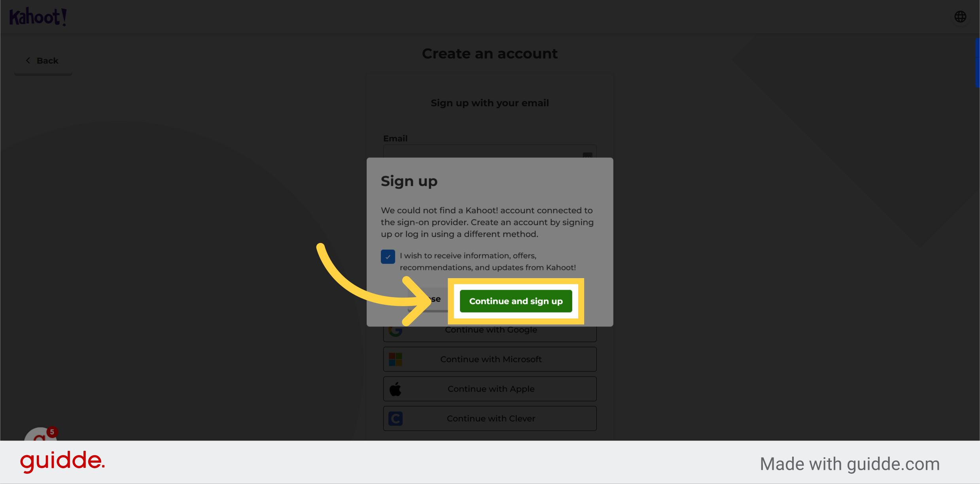Select Continue with Apple option
Image resolution: width=980 pixels, height=484 pixels.
click(490, 388)
